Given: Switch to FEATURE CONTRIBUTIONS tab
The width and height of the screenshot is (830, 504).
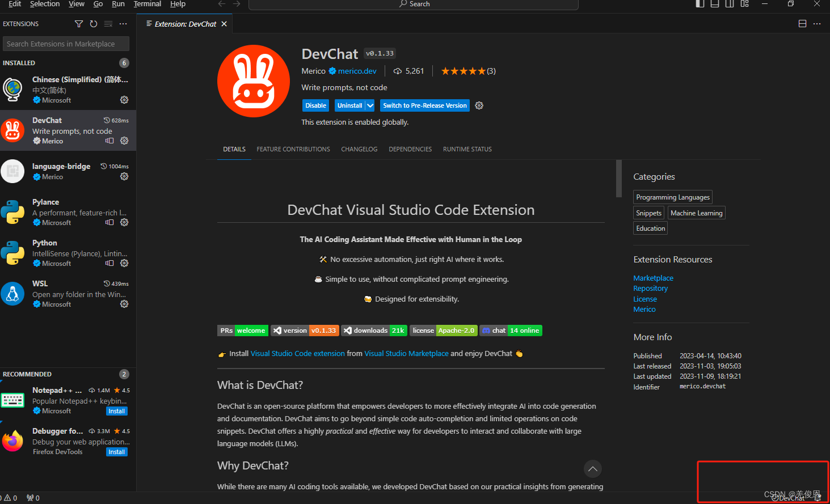Looking at the screenshot, I should point(293,149).
